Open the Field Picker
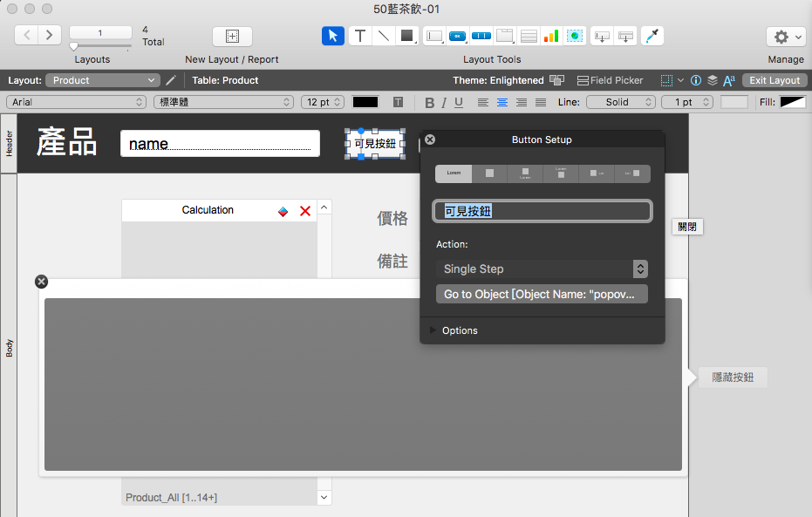Image resolution: width=812 pixels, height=517 pixels. click(610, 80)
